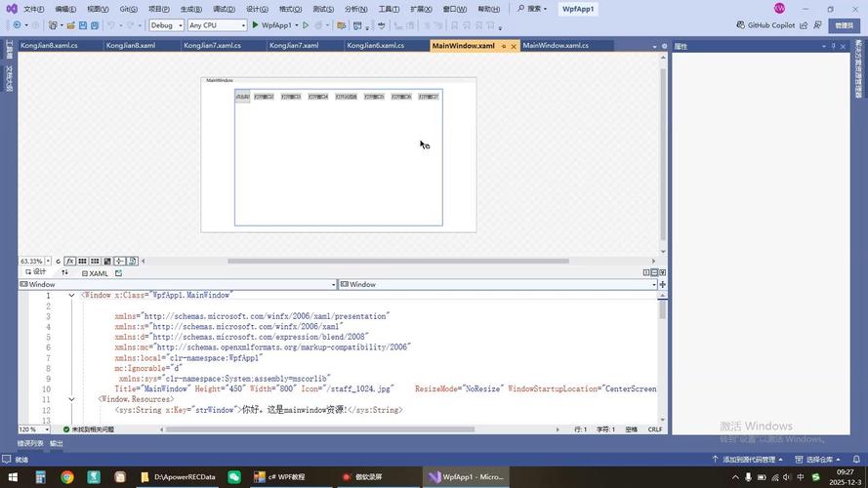Open the 调试(D) menu

coord(224,9)
